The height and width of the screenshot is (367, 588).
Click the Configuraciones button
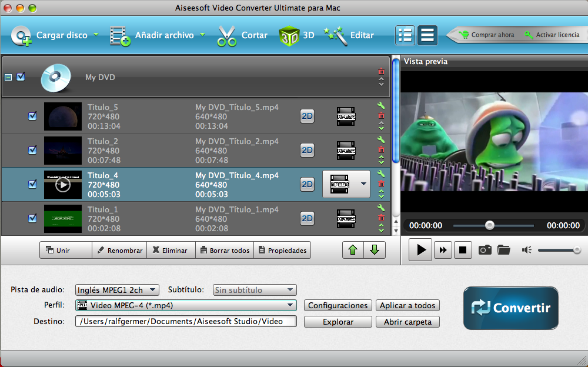[338, 305]
